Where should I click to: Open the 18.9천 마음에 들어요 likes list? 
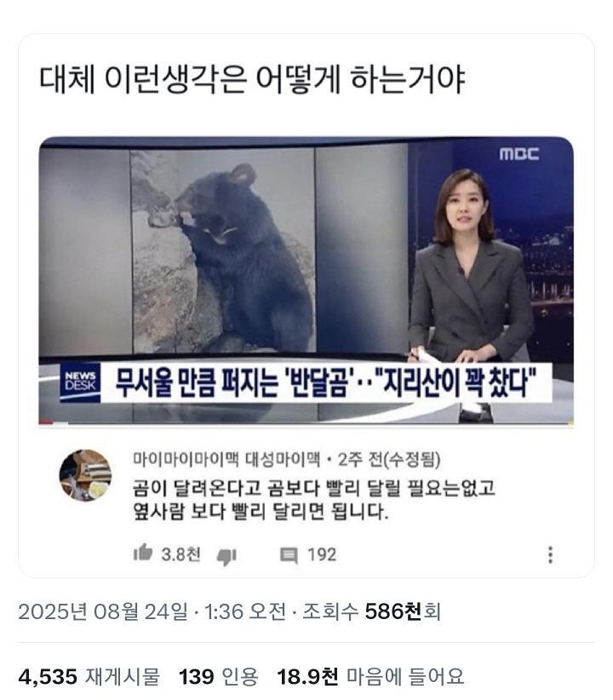coord(370,677)
